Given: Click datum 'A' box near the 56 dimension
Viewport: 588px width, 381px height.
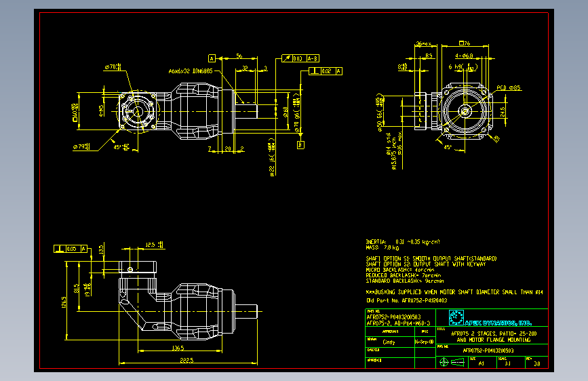Looking at the screenshot, I should [212, 58].
